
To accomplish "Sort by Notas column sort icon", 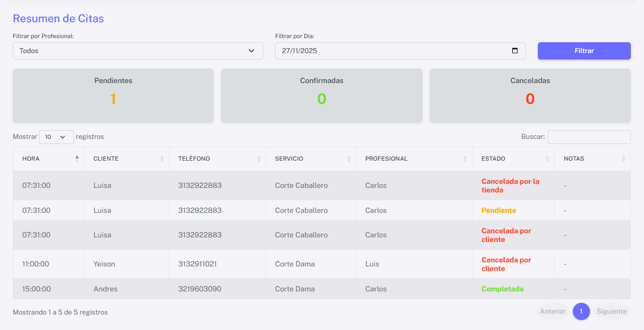I will coord(623,159).
